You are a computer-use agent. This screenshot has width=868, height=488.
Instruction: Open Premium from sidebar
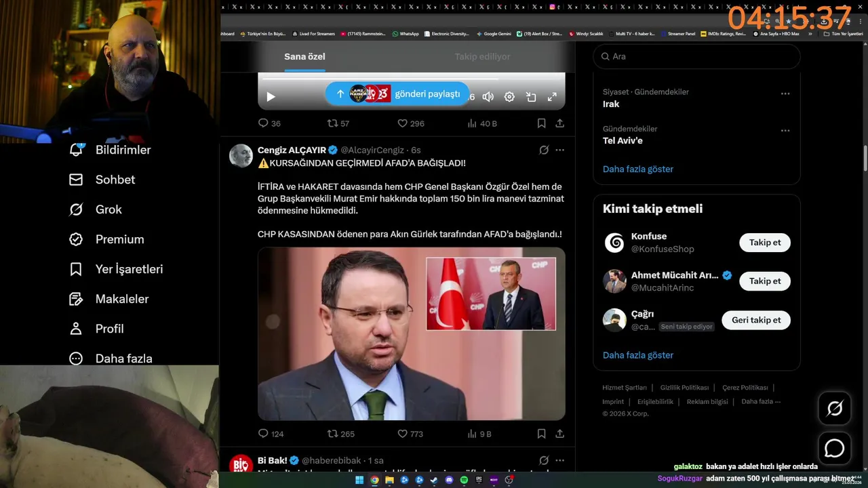pyautogui.click(x=106, y=239)
